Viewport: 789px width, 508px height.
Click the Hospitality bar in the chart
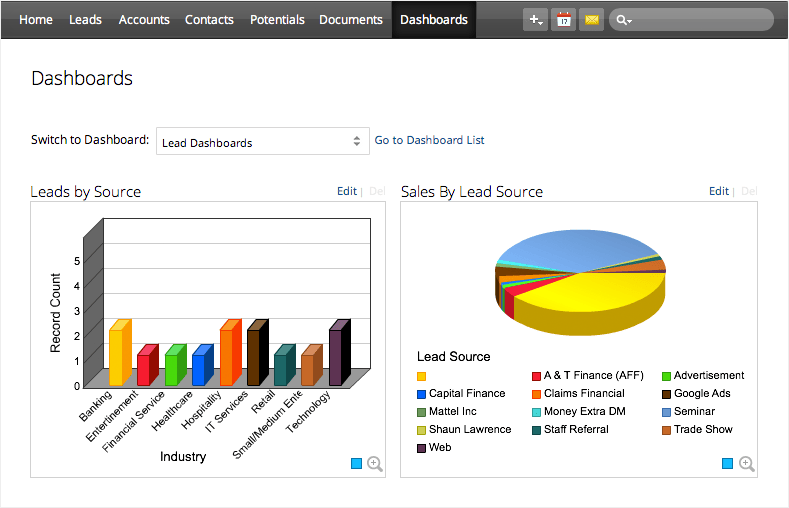click(x=229, y=357)
